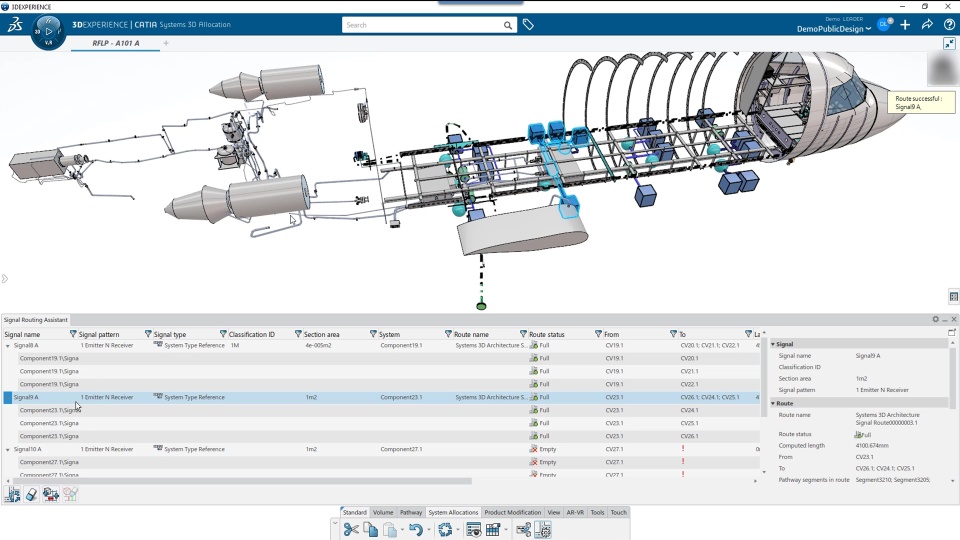Switch to the Touch tab
Screen dimensions: 960x540
pyautogui.click(x=619, y=512)
